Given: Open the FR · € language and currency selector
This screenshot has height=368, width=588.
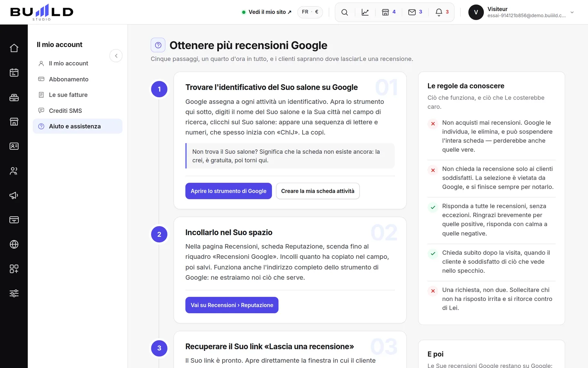Looking at the screenshot, I should point(310,12).
